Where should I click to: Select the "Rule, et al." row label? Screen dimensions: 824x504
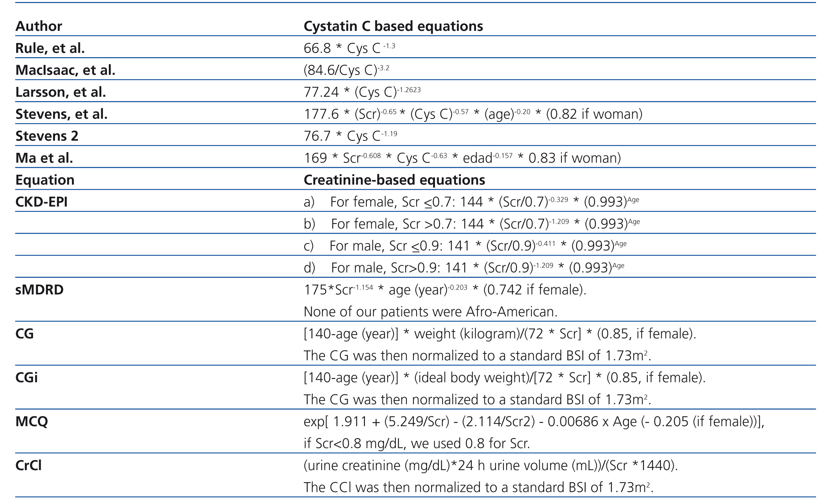pos(50,48)
